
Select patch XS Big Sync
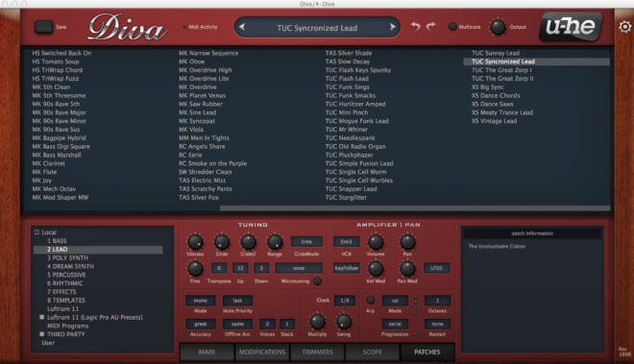click(x=488, y=87)
